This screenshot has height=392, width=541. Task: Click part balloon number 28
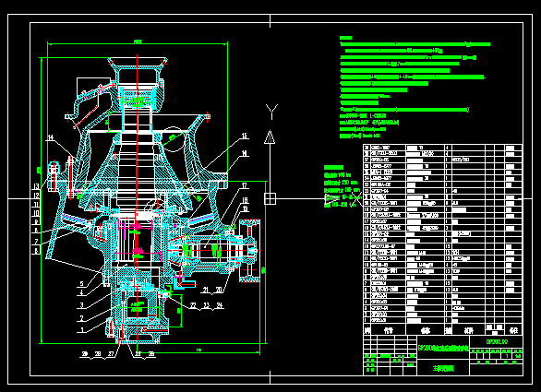98,354
